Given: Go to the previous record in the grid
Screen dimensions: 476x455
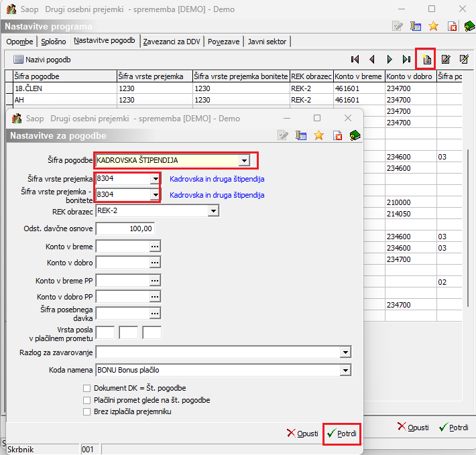Looking at the screenshot, I should [x=372, y=60].
